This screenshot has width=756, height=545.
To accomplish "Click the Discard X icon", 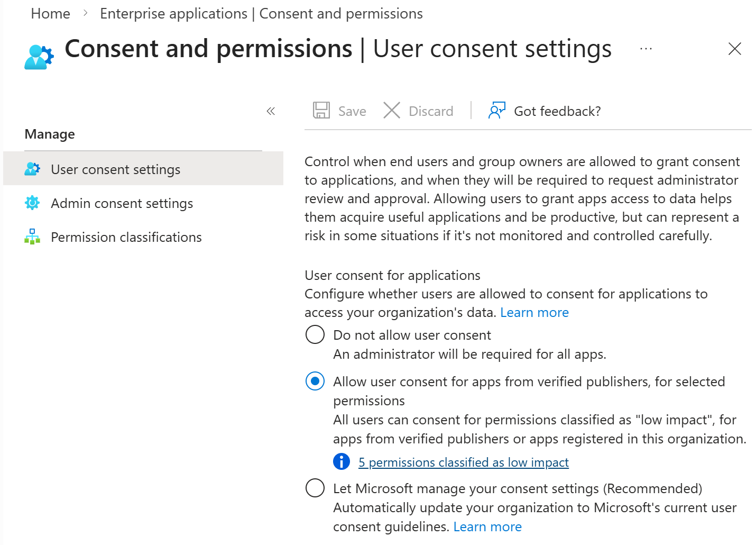I will 392,111.
